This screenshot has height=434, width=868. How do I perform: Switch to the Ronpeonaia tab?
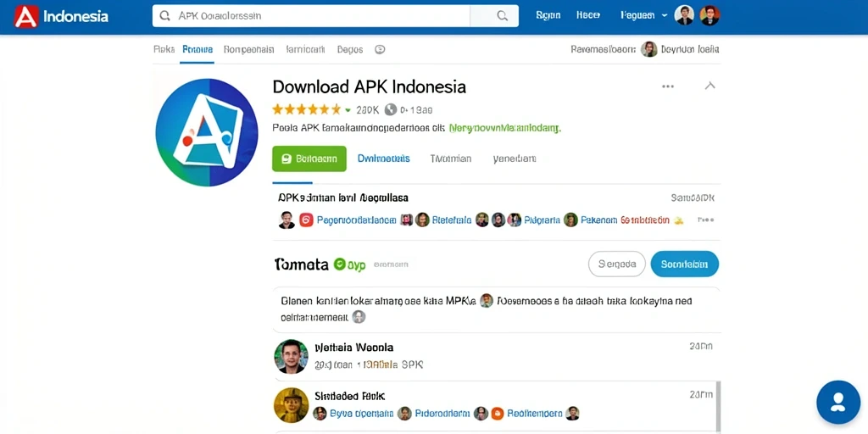[x=248, y=49]
